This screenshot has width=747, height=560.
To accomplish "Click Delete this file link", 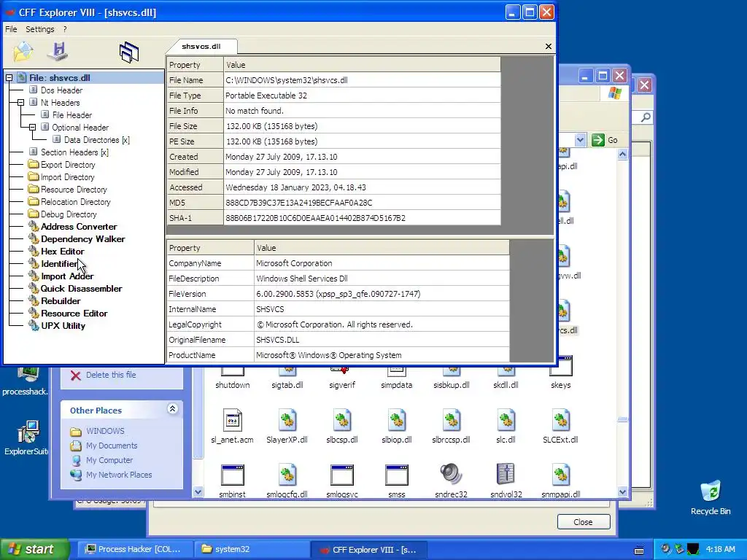I will [111, 375].
